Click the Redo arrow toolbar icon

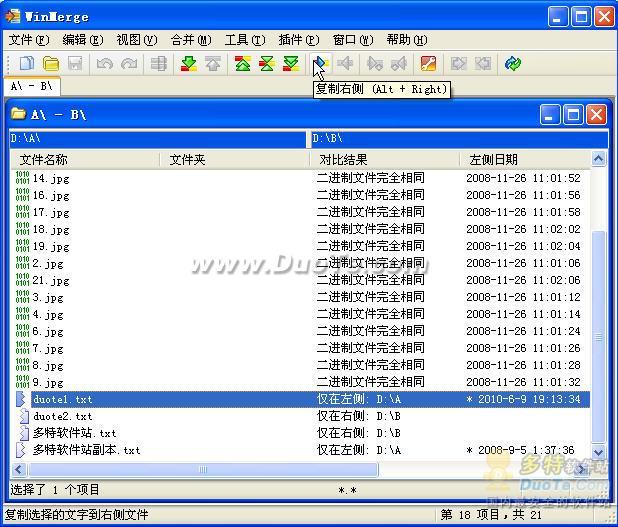(x=129, y=63)
